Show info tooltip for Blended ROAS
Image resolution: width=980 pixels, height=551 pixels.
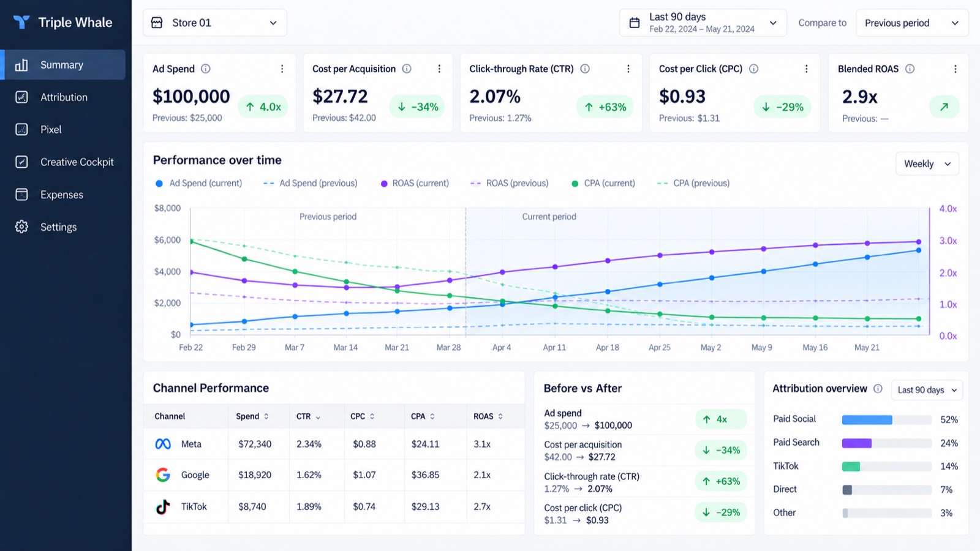pyautogui.click(x=910, y=69)
